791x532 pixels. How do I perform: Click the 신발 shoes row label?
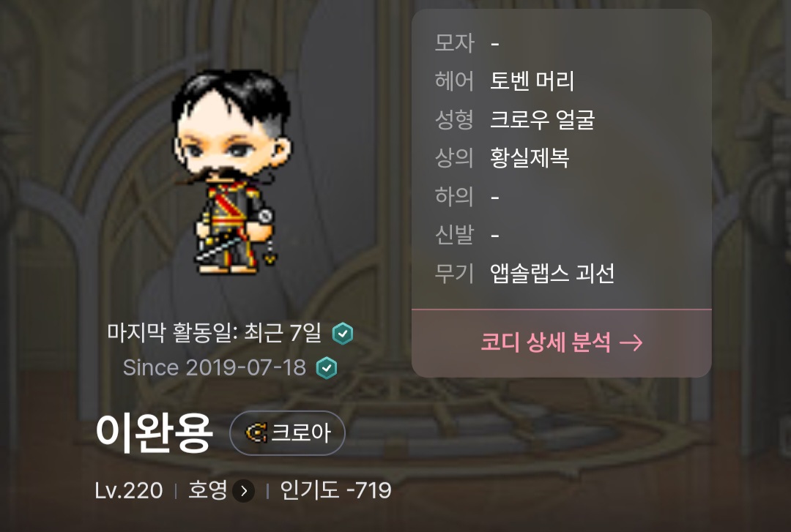(454, 234)
